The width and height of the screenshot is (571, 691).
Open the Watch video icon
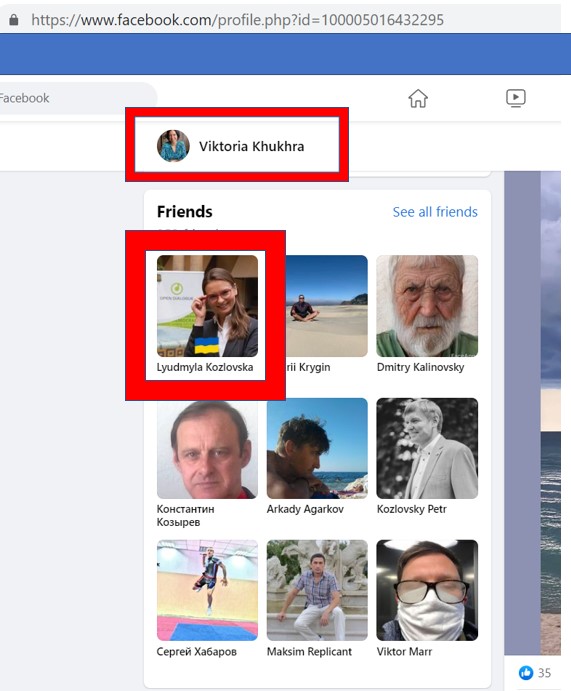coord(515,98)
